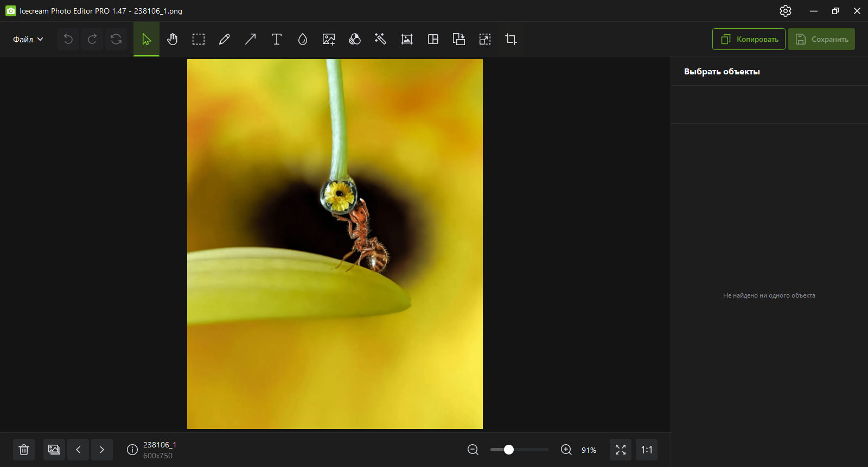This screenshot has width=868, height=467.
Task: Open the color filters tool
Action: [x=355, y=39]
